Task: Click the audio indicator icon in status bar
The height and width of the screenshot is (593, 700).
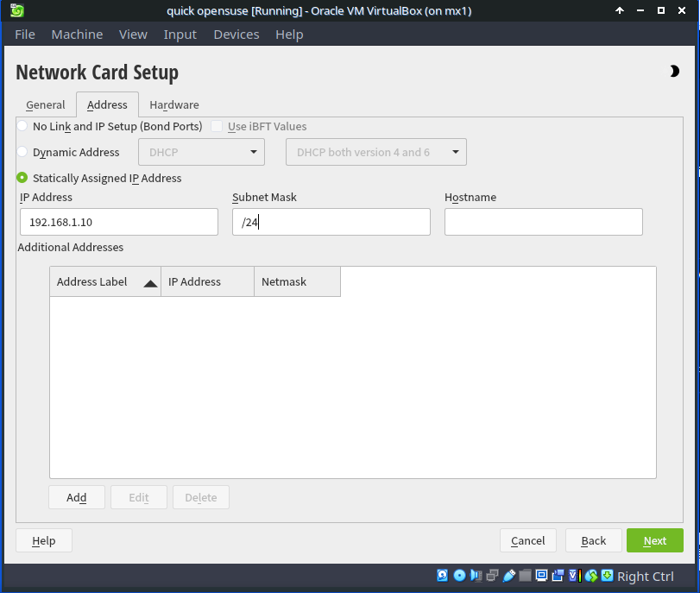Action: point(476,576)
